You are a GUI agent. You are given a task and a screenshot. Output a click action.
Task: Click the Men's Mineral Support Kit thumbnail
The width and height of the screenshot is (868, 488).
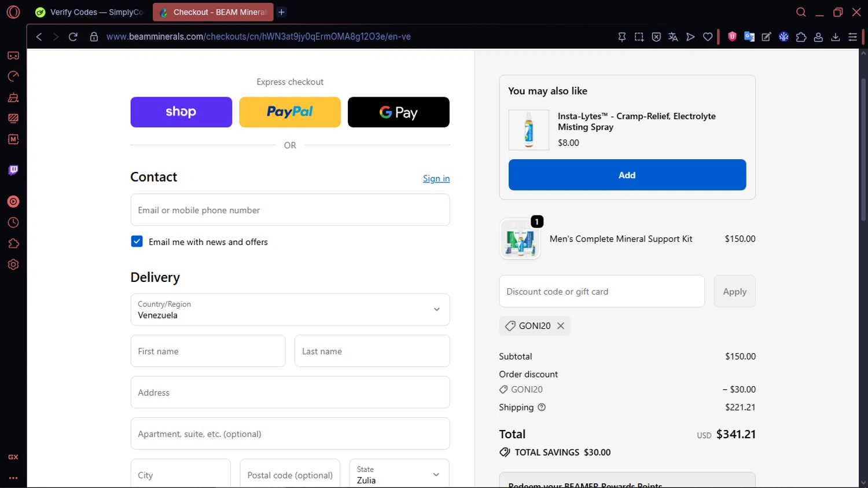(x=520, y=239)
